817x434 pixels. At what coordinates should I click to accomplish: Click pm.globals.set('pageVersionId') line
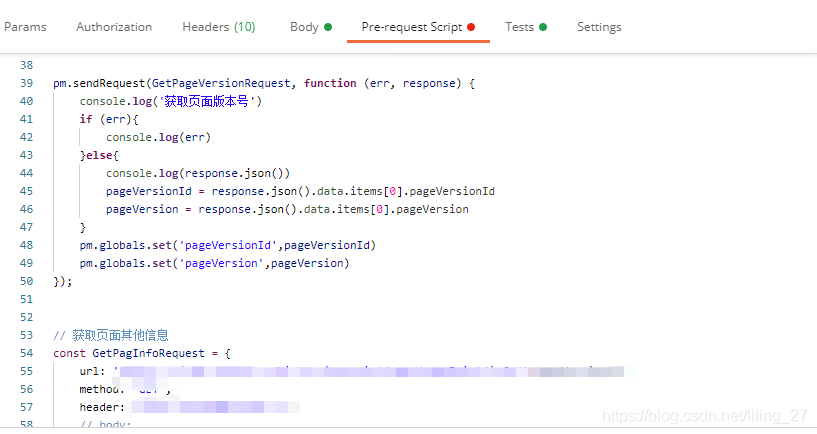[x=228, y=245]
